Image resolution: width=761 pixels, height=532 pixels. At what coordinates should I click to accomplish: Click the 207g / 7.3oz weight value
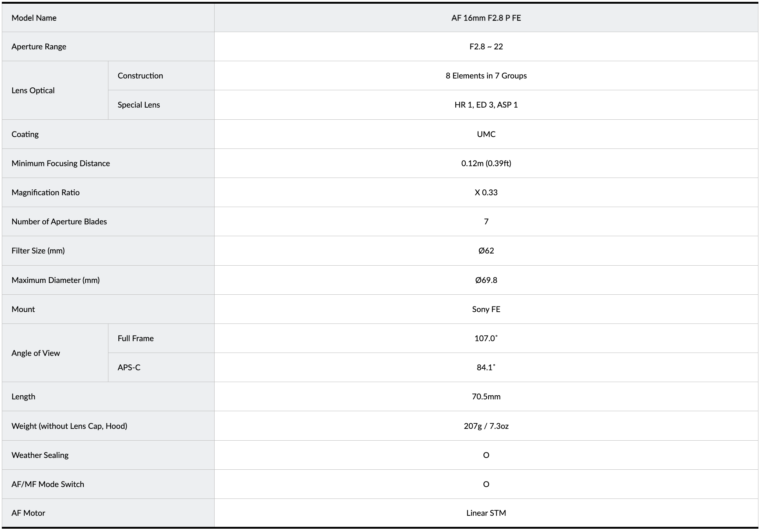click(x=486, y=426)
